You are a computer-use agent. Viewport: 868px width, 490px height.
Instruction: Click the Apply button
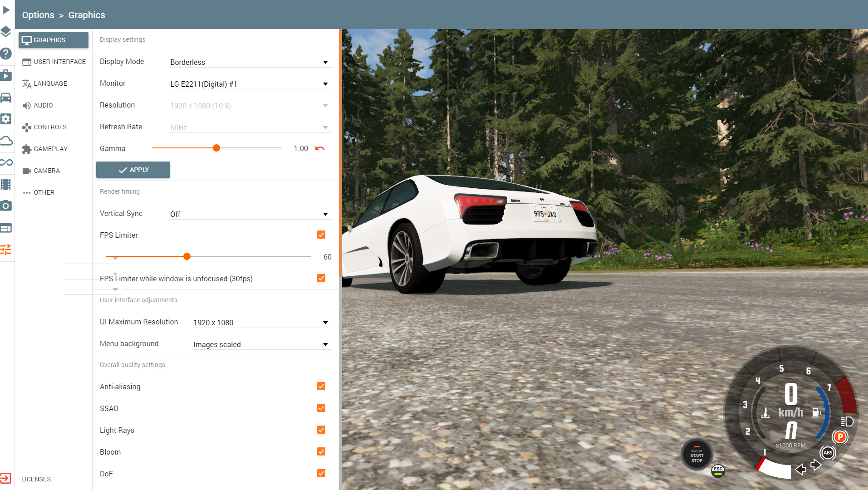click(x=133, y=170)
